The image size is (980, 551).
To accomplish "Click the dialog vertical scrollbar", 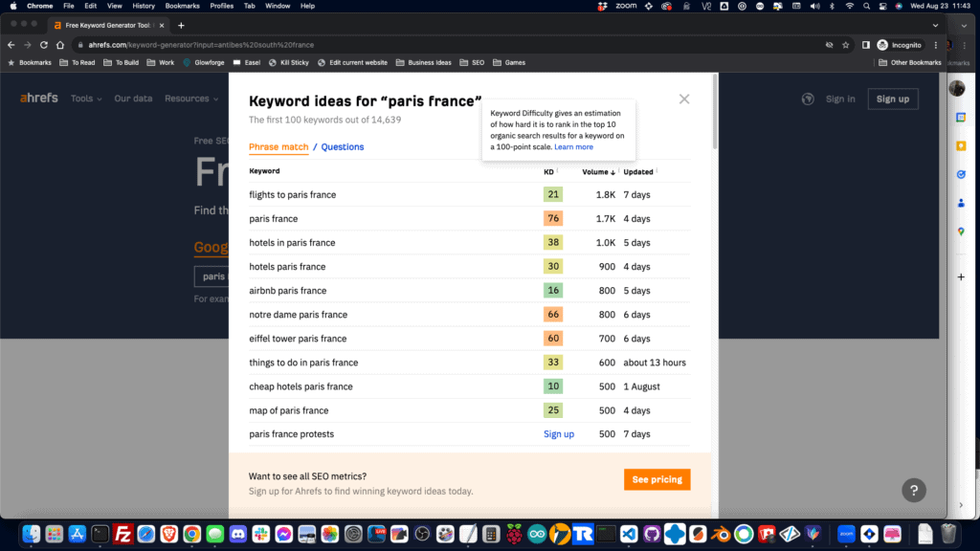I will [715, 113].
